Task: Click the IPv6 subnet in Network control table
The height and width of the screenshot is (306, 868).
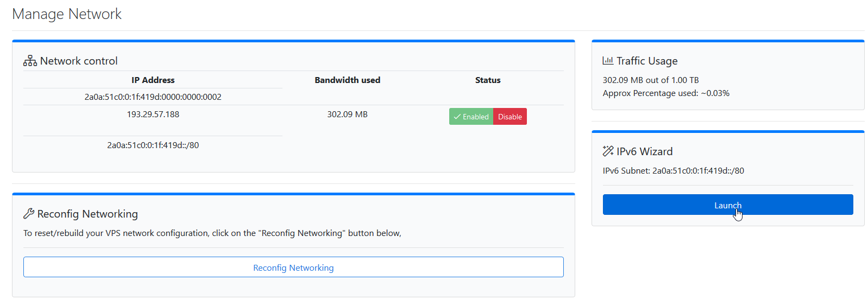Action: [153, 145]
